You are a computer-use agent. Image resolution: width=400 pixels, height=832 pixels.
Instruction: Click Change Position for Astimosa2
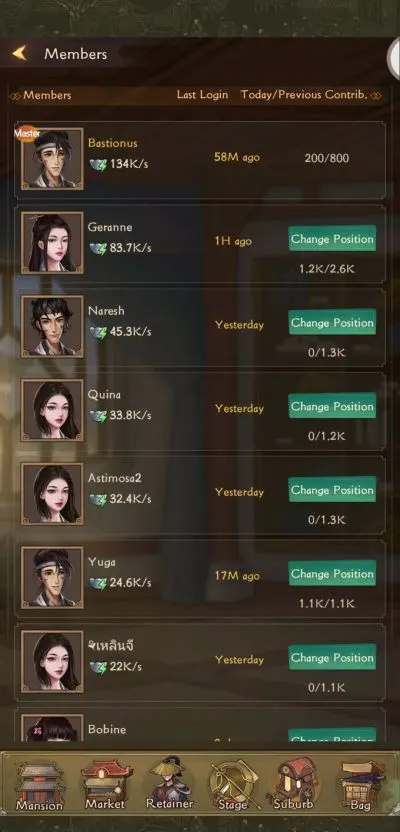(x=332, y=490)
